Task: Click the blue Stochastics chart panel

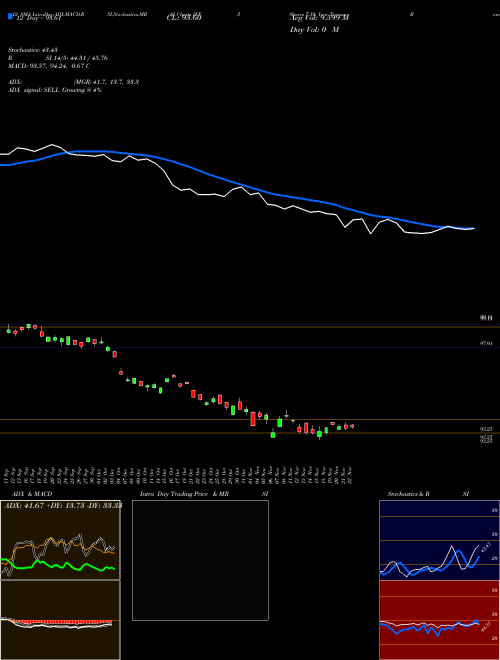Action: pos(439,540)
